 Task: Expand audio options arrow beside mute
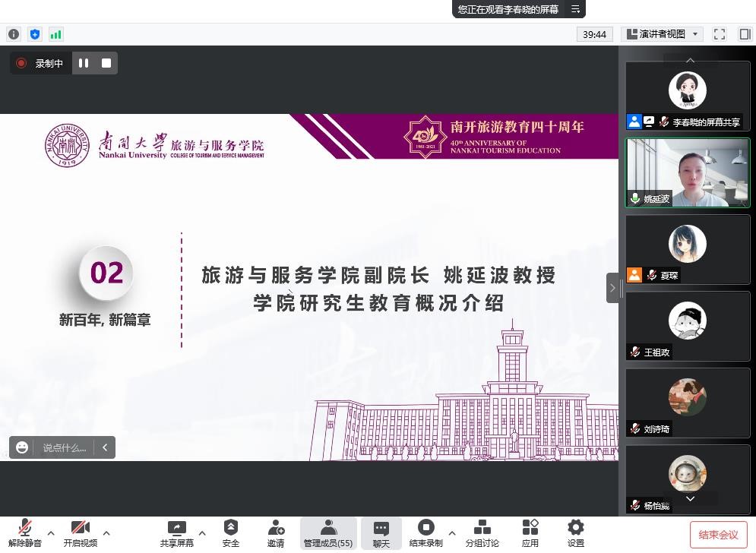(x=51, y=532)
